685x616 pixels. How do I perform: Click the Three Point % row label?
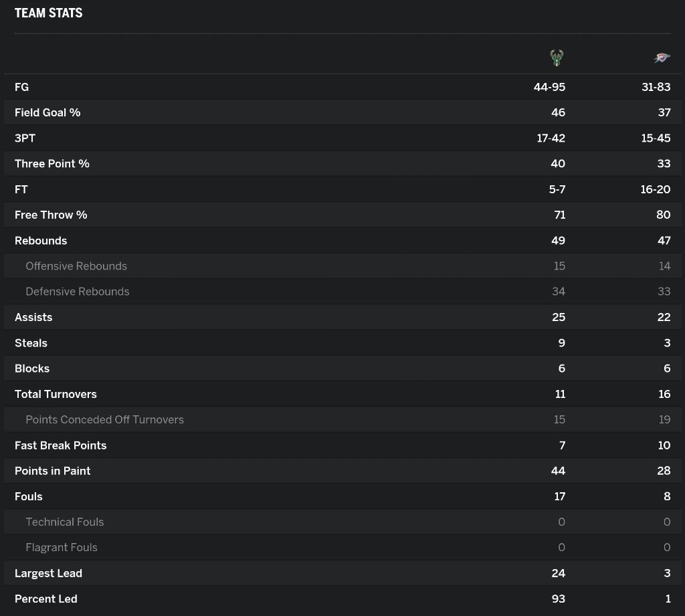(52, 164)
